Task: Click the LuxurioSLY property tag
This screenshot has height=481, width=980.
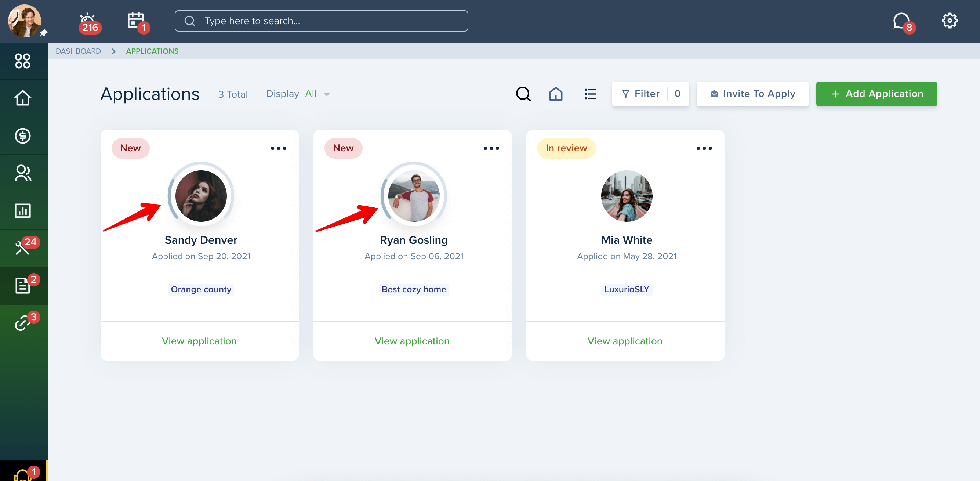Action: (x=627, y=290)
